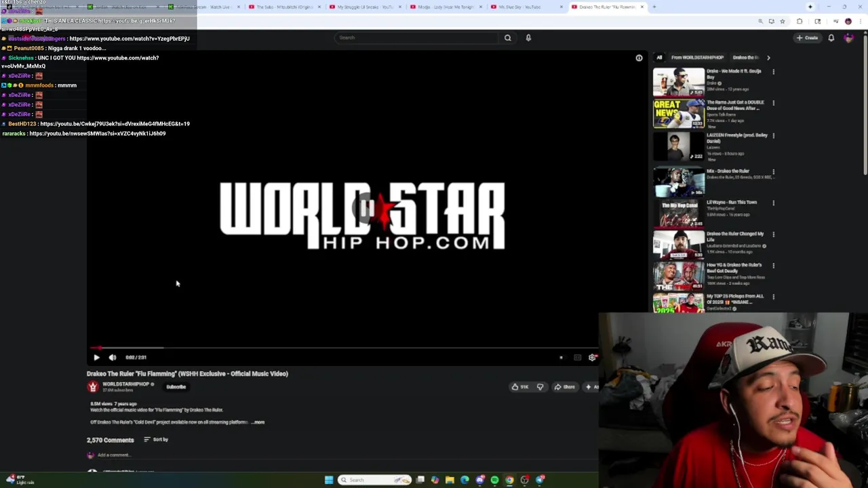The width and height of the screenshot is (868, 488).
Task: Open Drake - We Made It thumbnail
Action: (679, 82)
